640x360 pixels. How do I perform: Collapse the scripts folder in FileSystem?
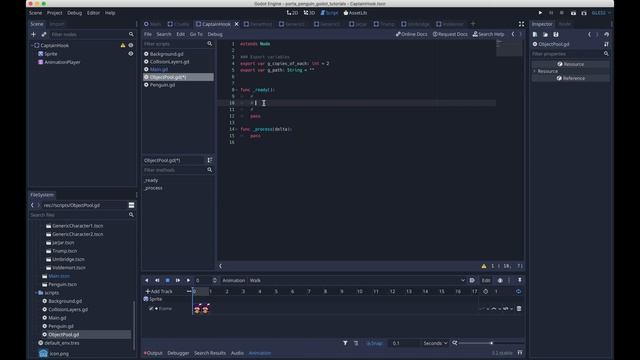(36, 293)
